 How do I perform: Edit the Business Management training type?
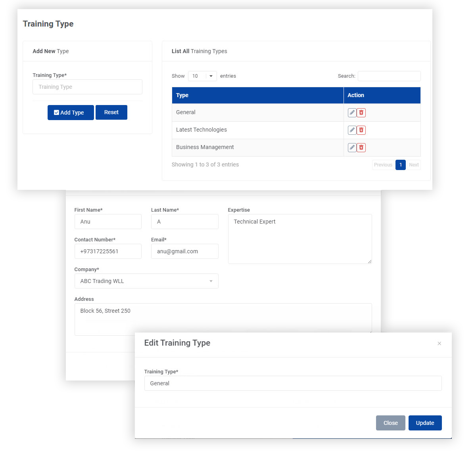[x=352, y=147]
